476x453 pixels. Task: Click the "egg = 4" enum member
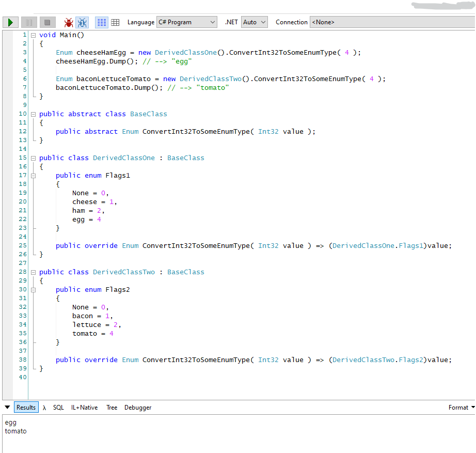87,220
